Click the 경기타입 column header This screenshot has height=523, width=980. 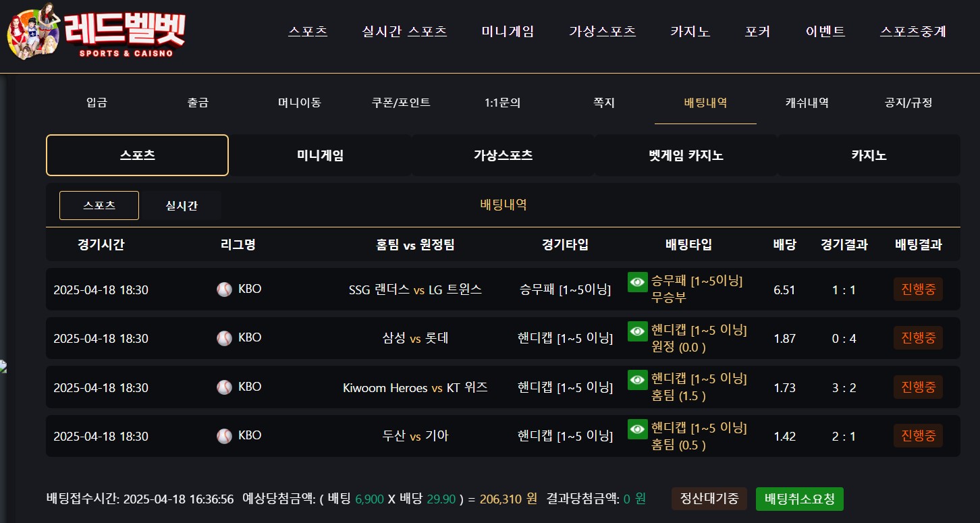pyautogui.click(x=565, y=245)
